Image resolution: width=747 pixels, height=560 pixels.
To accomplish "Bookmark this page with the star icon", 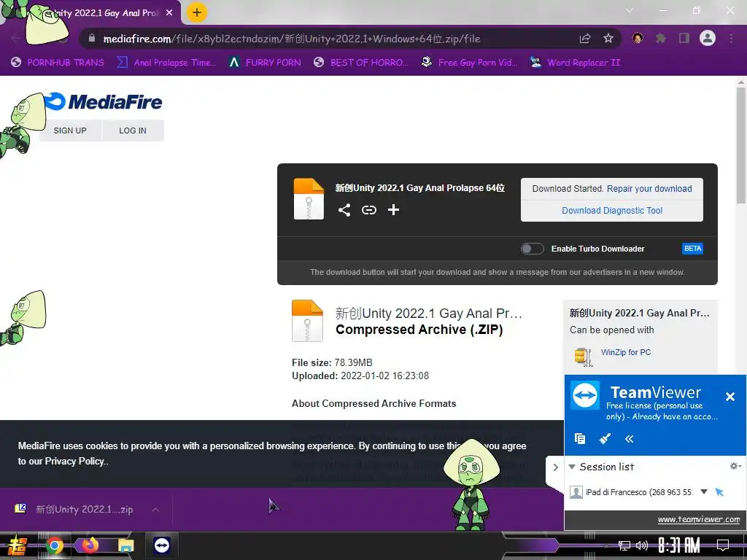I will 608,39.
